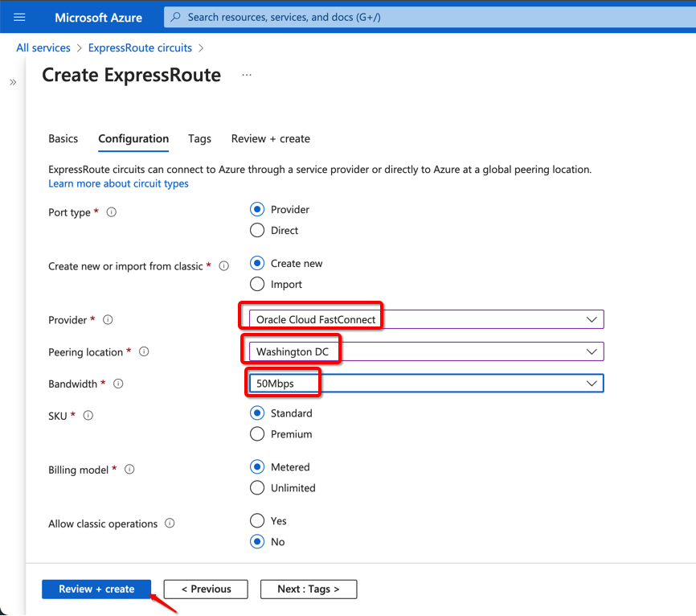
Task: Show info tooltip for Provider field
Action: click(108, 320)
